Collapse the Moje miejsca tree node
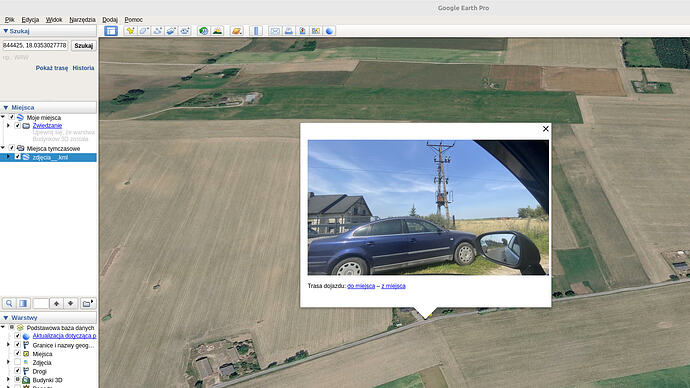 pyautogui.click(x=3, y=117)
